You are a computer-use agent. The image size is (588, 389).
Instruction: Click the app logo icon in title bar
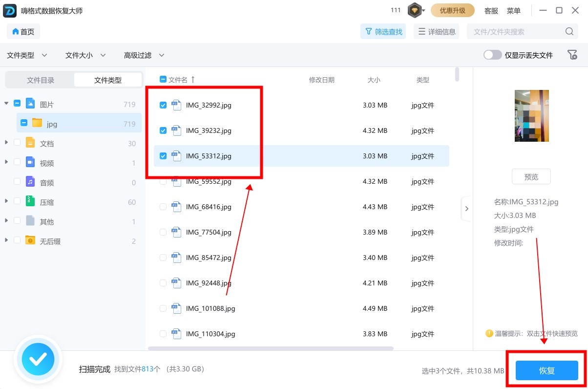click(x=10, y=10)
